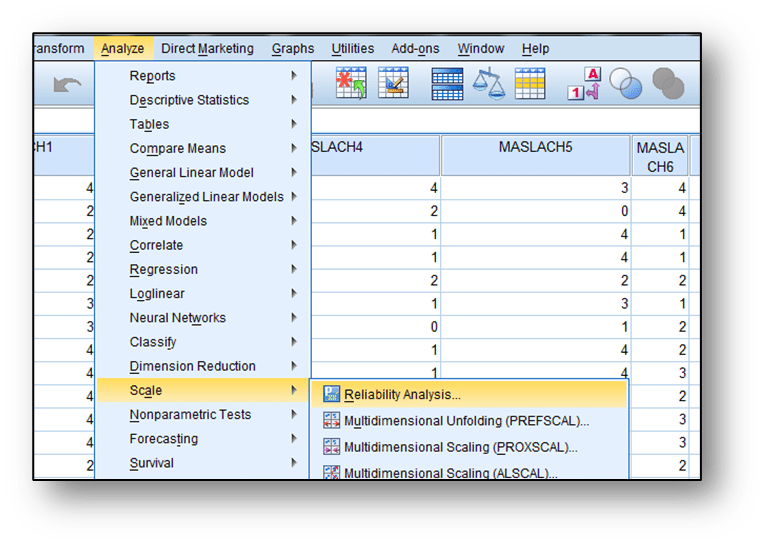Click the gray Show All Variables icon
The width and height of the screenshot is (766, 545).
point(667,84)
